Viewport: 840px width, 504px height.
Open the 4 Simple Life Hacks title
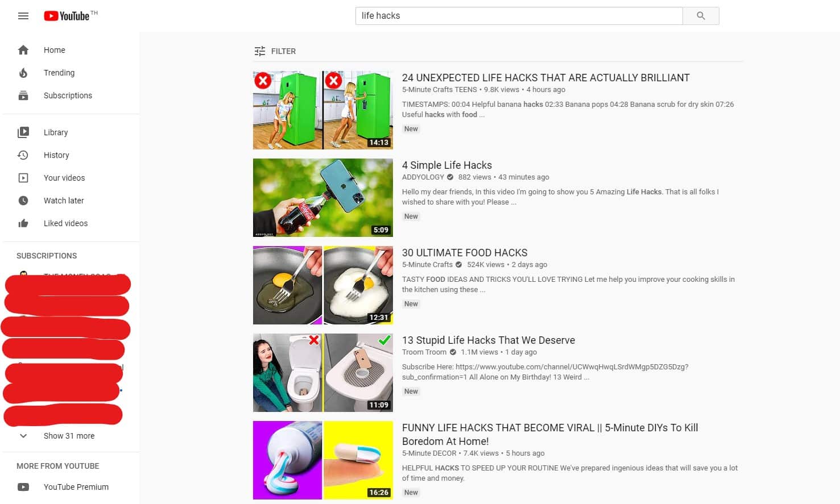(446, 165)
